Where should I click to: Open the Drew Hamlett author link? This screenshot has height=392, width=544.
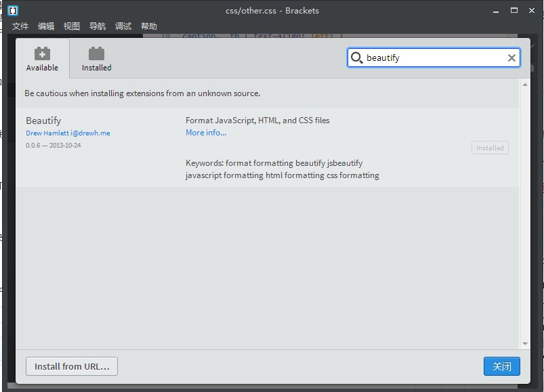tap(68, 133)
